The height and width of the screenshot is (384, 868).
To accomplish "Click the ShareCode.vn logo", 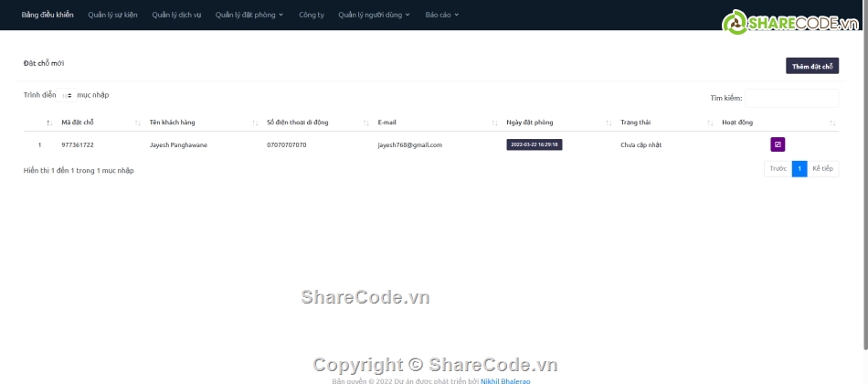I will pos(784,23).
